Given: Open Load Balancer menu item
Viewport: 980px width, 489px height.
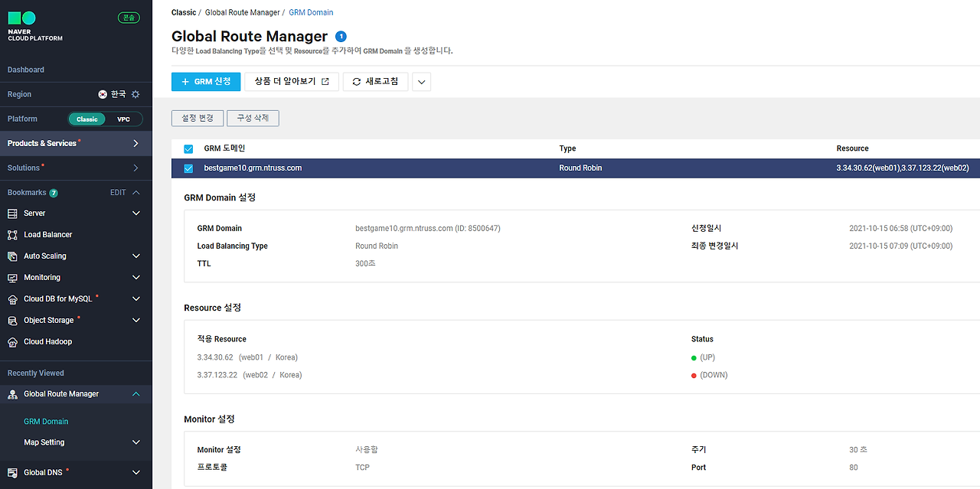Looking at the screenshot, I should 48,235.
